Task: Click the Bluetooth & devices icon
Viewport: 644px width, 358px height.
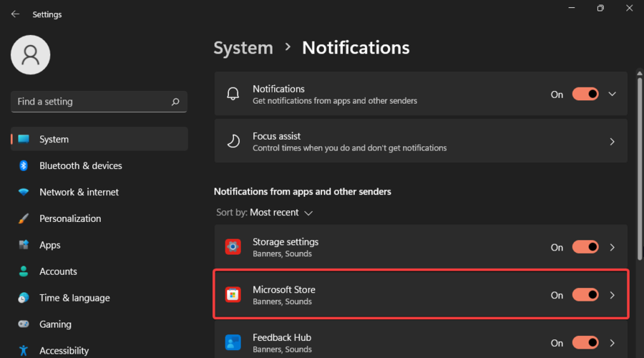Action: [24, 165]
